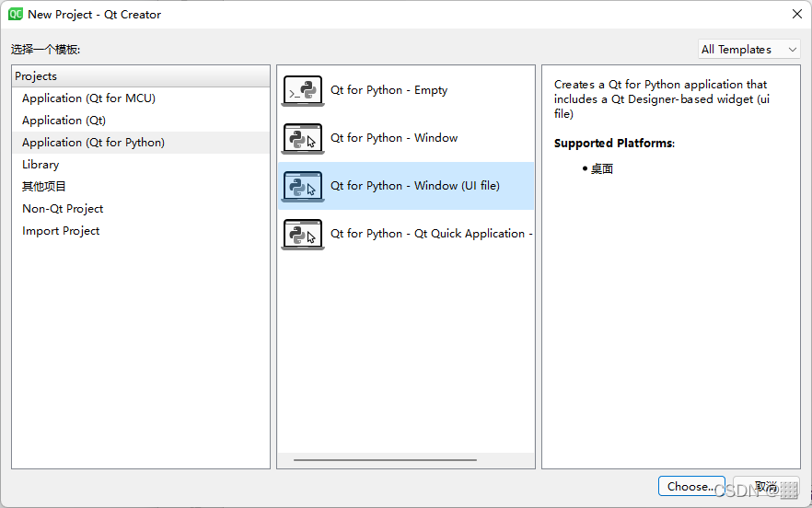812x508 pixels.
Task: Close the New Project dialog
Action: pos(797,14)
